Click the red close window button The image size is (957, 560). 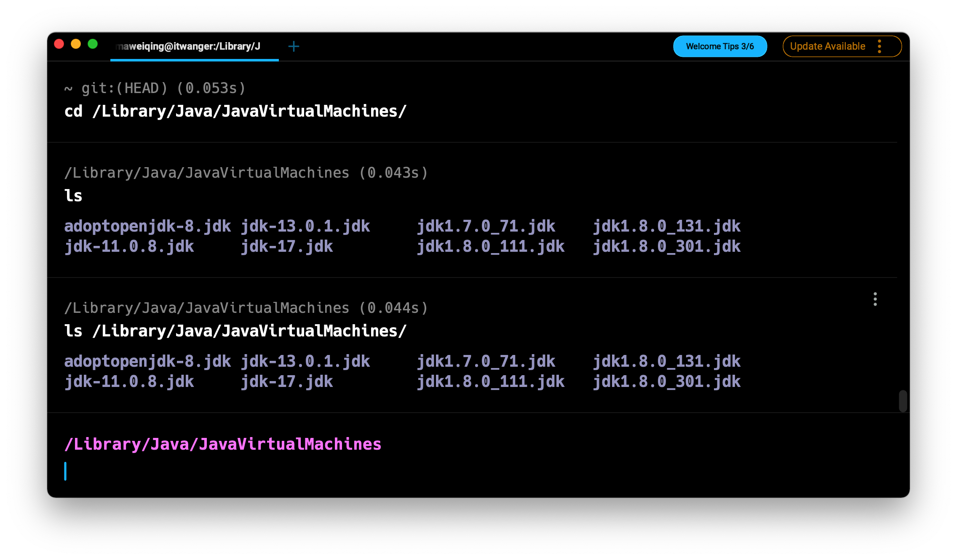[x=59, y=44]
